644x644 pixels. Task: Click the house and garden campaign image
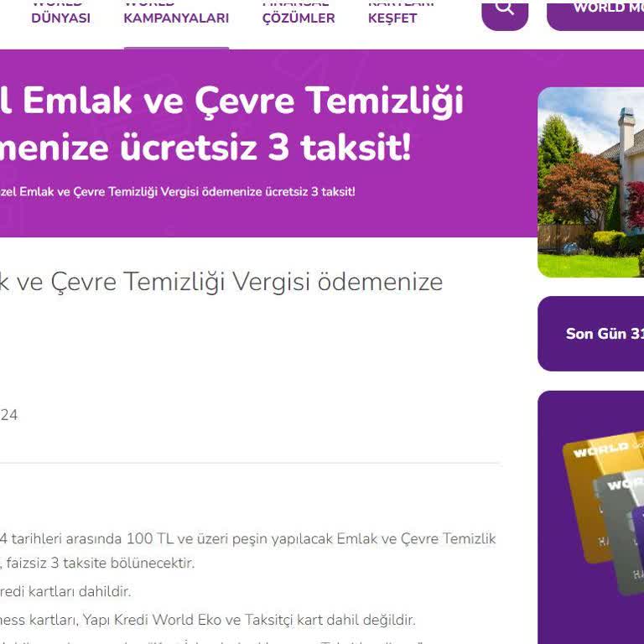590,182
